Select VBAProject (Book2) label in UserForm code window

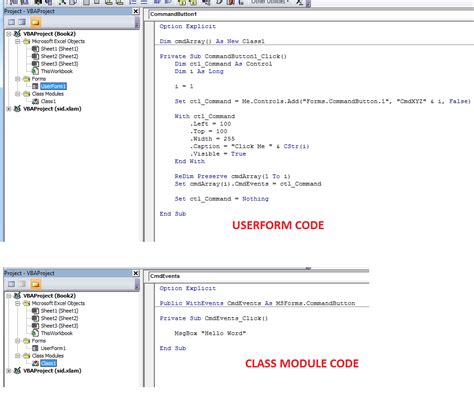[49, 34]
